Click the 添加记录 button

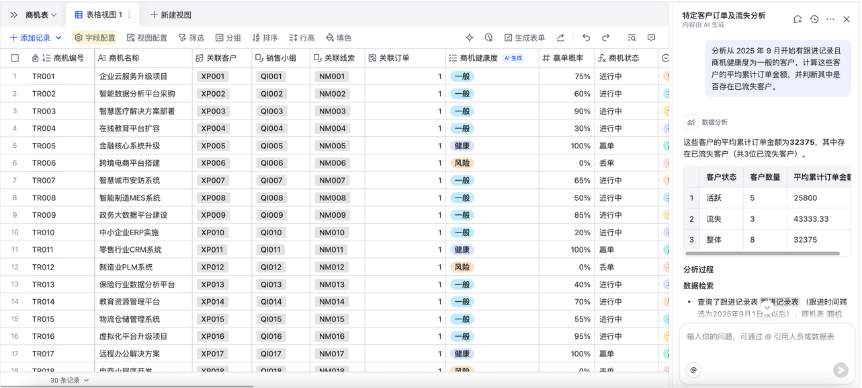31,38
